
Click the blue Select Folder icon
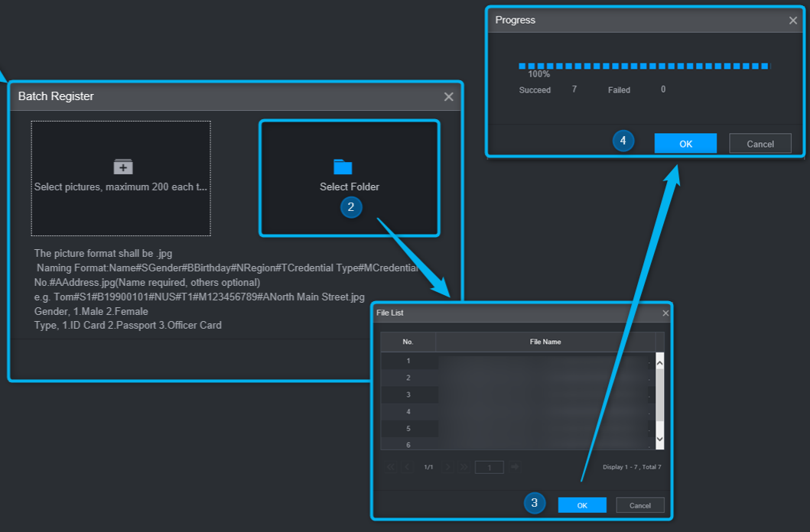(343, 167)
